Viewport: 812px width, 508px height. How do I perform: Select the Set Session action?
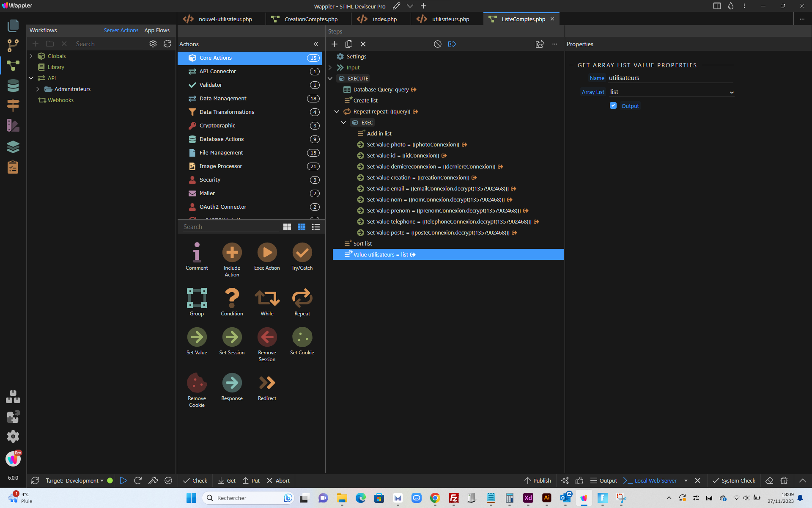click(232, 337)
